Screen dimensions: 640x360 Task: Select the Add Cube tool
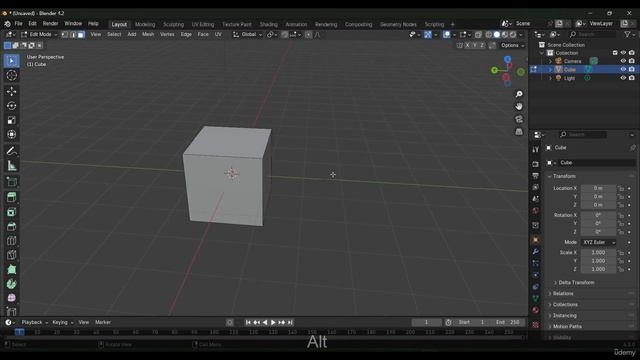click(11, 182)
